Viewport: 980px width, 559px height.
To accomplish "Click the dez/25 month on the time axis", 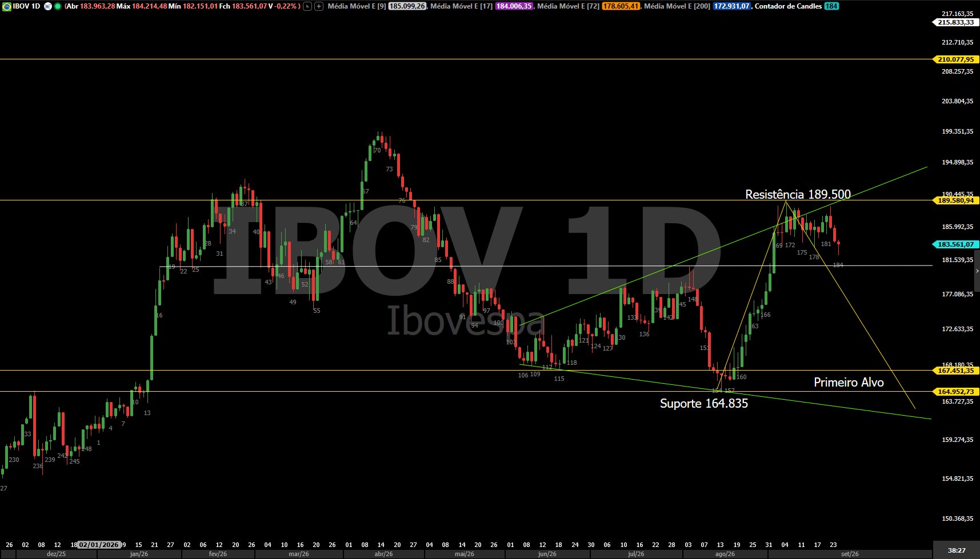I will [x=56, y=554].
